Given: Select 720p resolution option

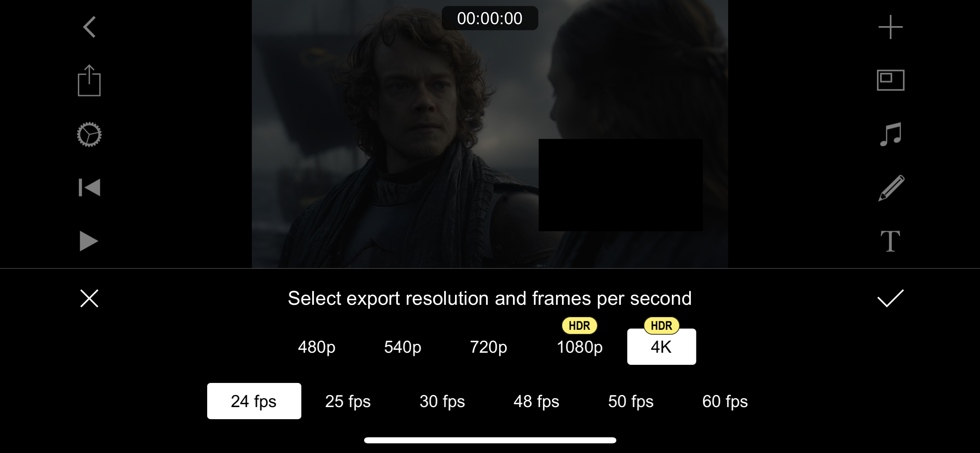Looking at the screenshot, I should pos(488,347).
